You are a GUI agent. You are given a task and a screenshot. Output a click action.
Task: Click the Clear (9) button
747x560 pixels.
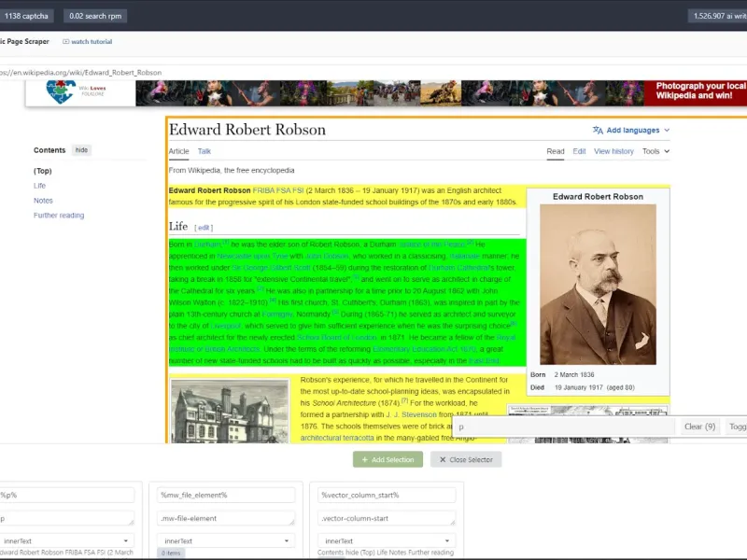click(x=699, y=427)
